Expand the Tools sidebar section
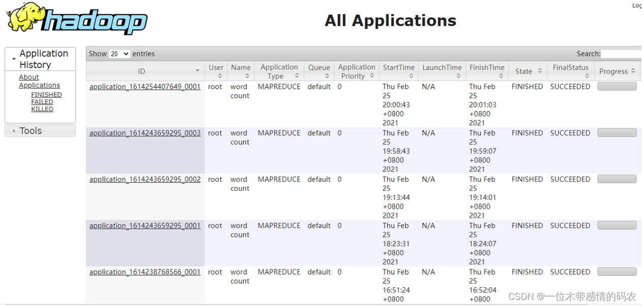This screenshot has width=644, height=306. tap(14, 131)
